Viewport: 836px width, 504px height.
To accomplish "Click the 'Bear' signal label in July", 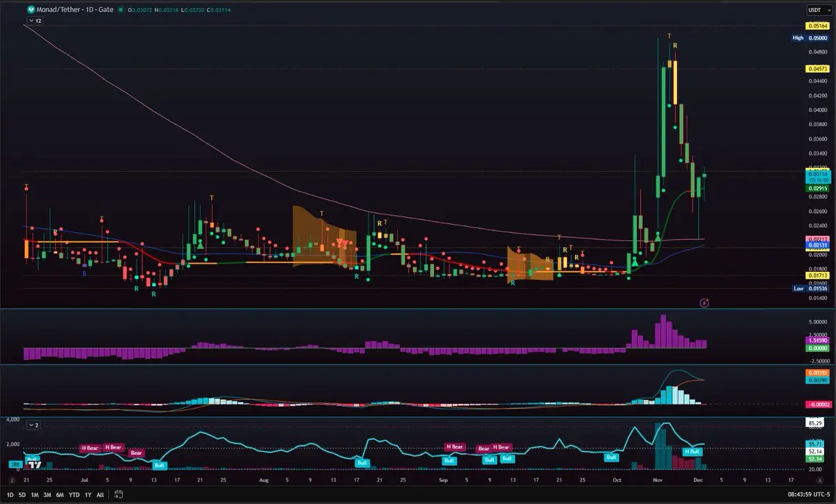I will coord(137,452).
